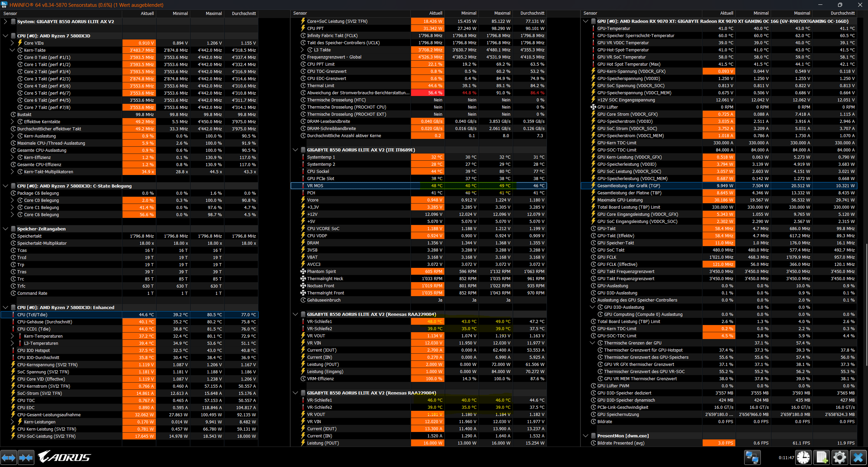
Task: Select Gesamtleistung der Grafik (TGP) row
Action: [628, 186]
